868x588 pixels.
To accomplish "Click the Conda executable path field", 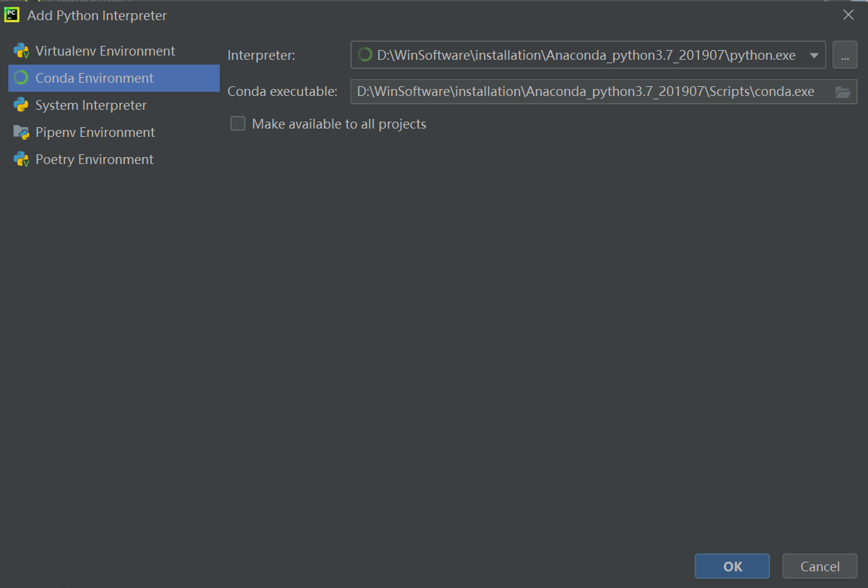I will (x=604, y=92).
